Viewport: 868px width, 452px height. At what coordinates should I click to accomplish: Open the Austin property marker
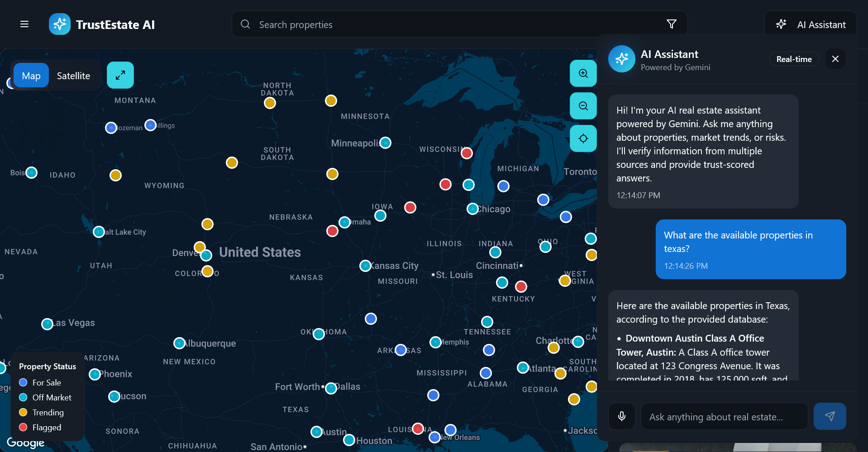pos(316,432)
